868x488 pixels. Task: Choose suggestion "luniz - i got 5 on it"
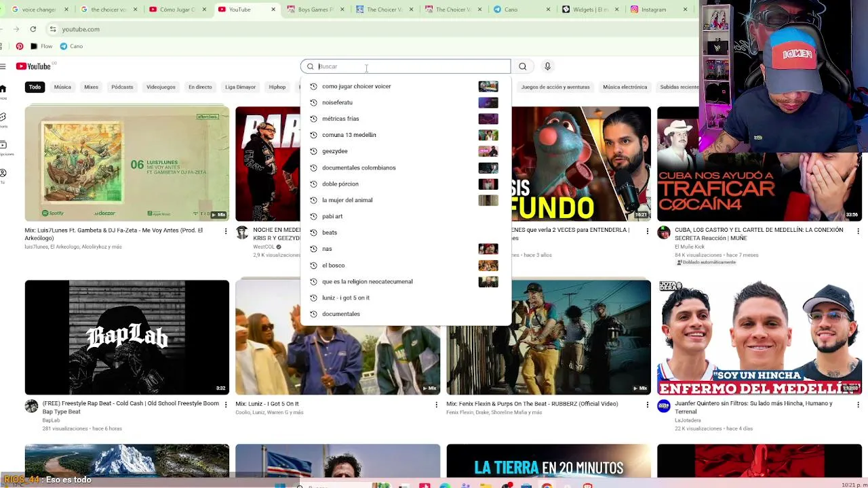point(406,298)
